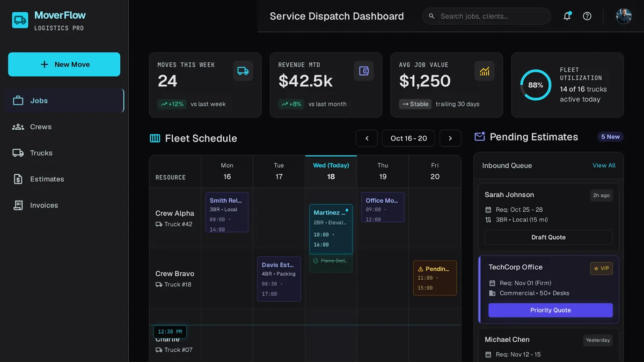Click the Avg Job Value chart icon
Image resolution: width=644 pixels, height=362 pixels.
[485, 71]
